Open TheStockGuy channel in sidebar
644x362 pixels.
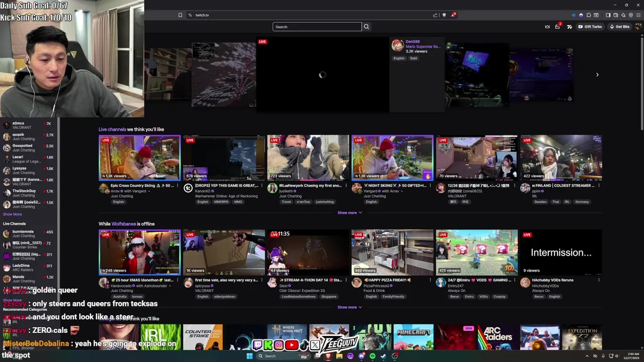[29, 193]
